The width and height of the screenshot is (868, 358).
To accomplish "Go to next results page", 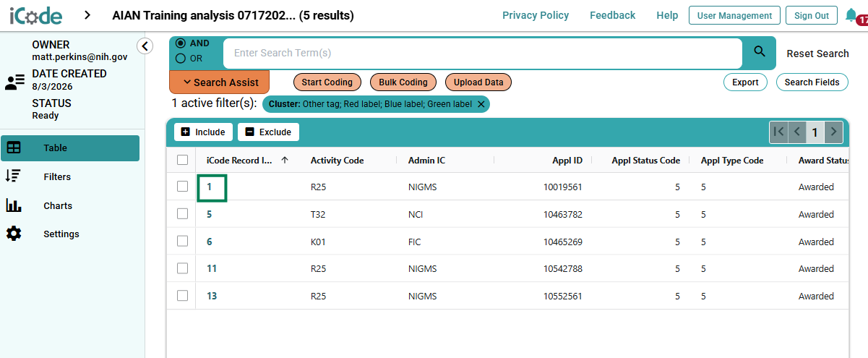I will coord(833,132).
